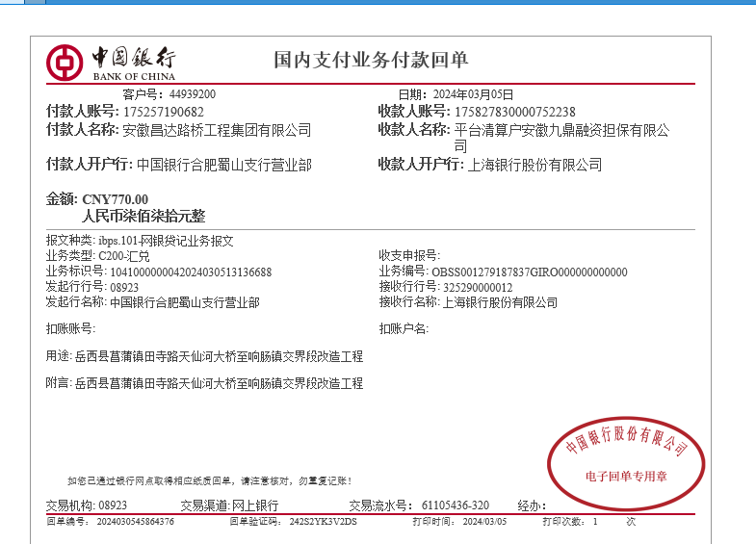Click the receipt verification code 242S2YK3V2DS
The height and width of the screenshot is (544, 756).
coord(323,521)
